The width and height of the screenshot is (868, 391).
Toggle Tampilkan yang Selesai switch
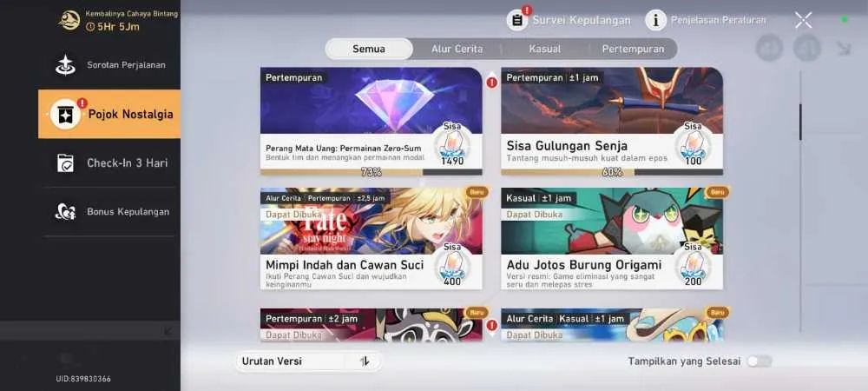coord(759,361)
